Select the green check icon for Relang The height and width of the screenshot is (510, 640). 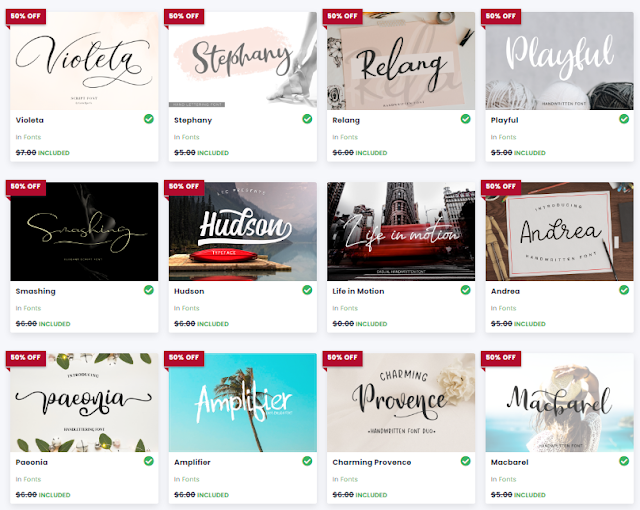click(466, 119)
